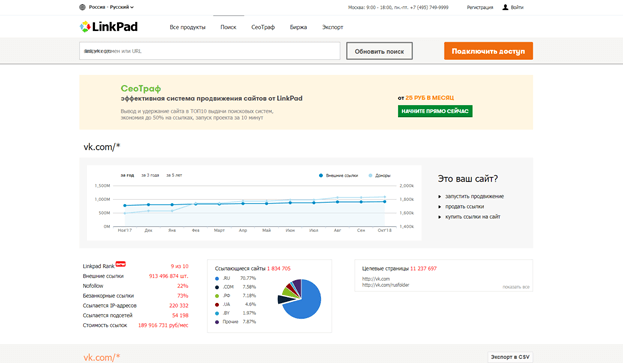Click the red .UA legend color dot

(x=217, y=305)
